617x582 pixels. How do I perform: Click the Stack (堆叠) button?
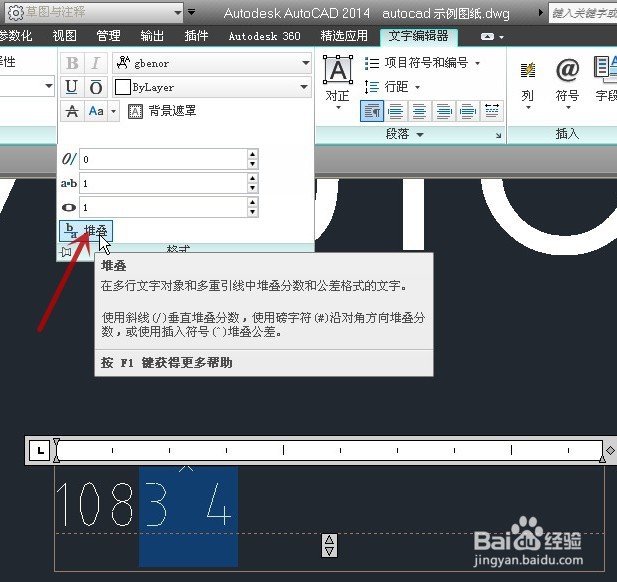coord(86,231)
